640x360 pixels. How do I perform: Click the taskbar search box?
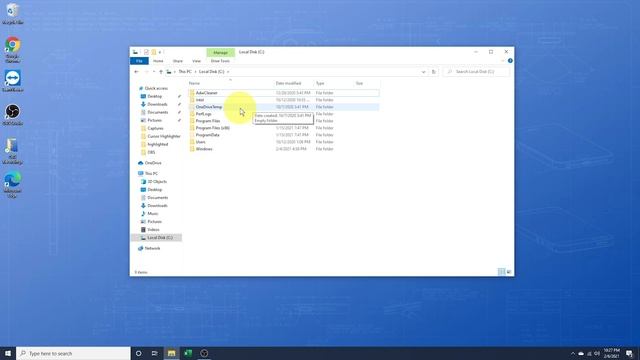pyautogui.click(x=73, y=353)
